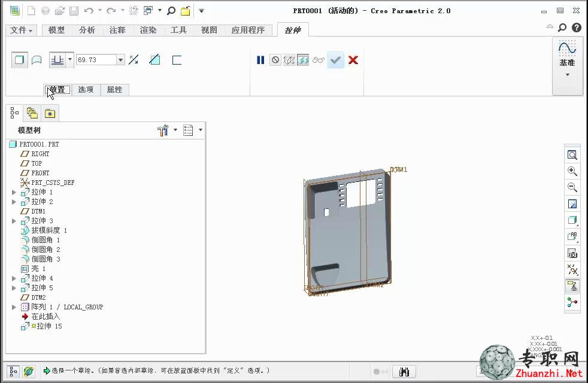Toggle the Annotation Display icon
The height and width of the screenshot is (383, 588).
pos(572,286)
